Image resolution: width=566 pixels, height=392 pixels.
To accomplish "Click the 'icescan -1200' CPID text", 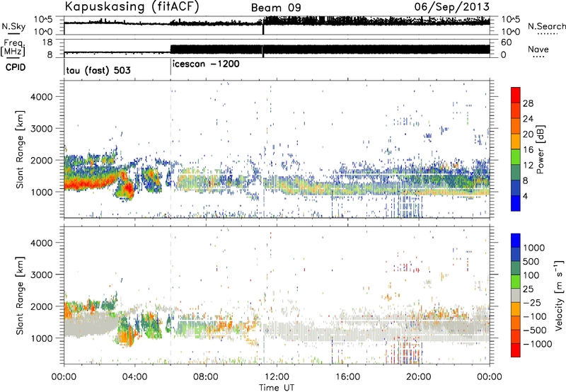I will point(206,64).
